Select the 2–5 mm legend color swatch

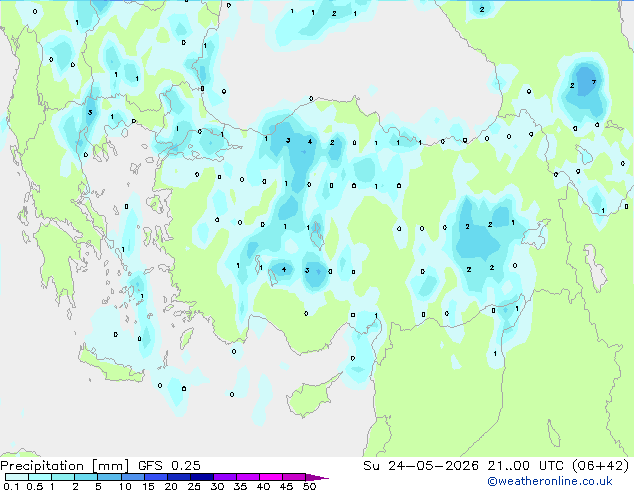pos(86,477)
